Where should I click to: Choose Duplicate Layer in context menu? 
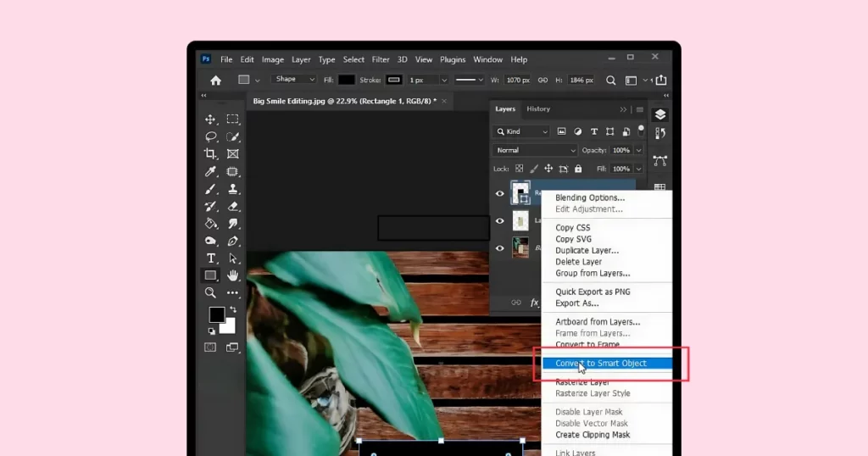click(x=587, y=251)
